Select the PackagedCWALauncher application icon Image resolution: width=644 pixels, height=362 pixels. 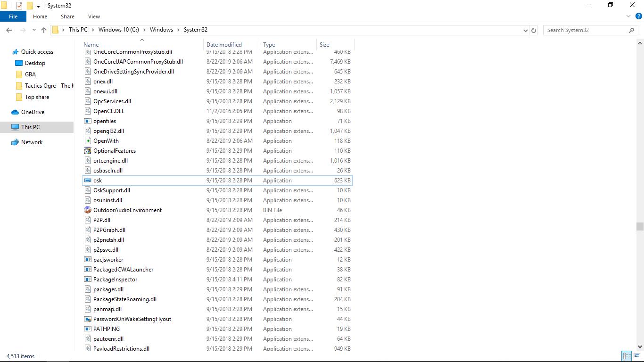click(87, 270)
